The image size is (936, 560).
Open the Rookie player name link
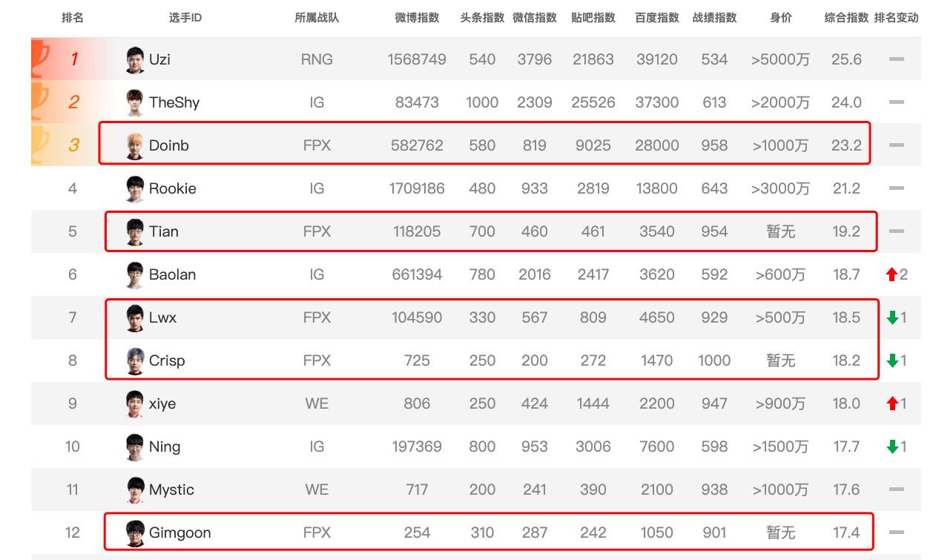click(173, 188)
